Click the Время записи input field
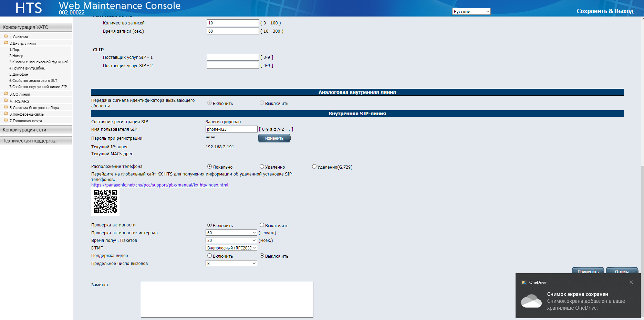644x320 pixels. click(233, 31)
